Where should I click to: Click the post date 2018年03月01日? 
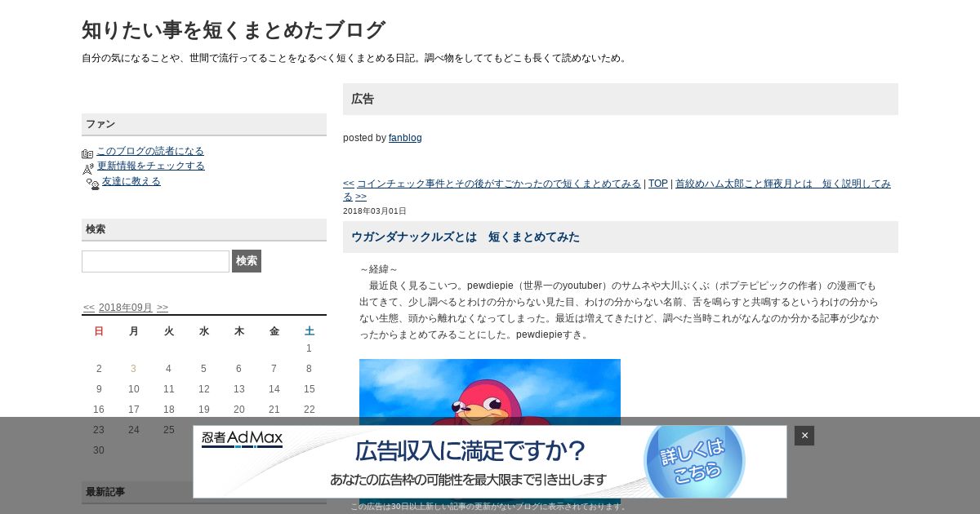click(375, 211)
